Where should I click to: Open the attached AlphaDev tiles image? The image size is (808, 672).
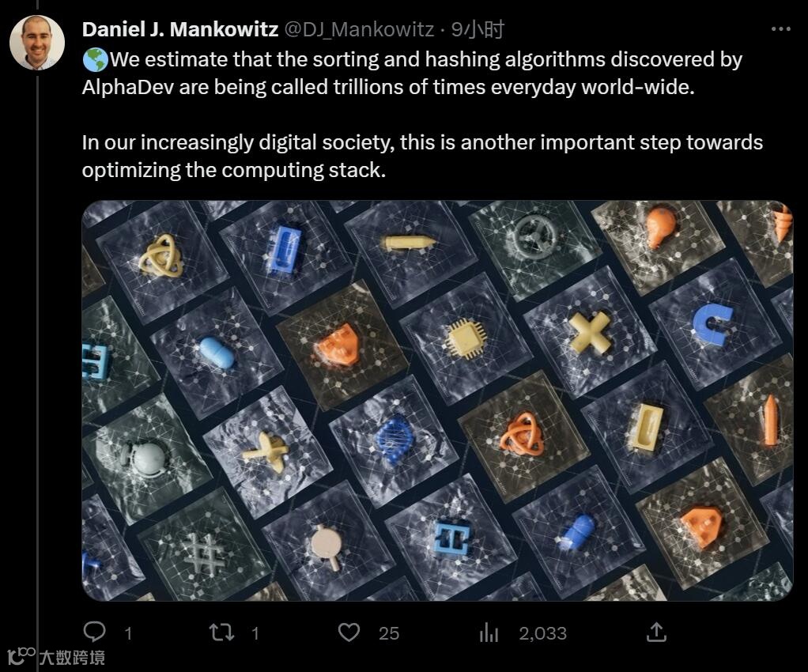point(437,400)
